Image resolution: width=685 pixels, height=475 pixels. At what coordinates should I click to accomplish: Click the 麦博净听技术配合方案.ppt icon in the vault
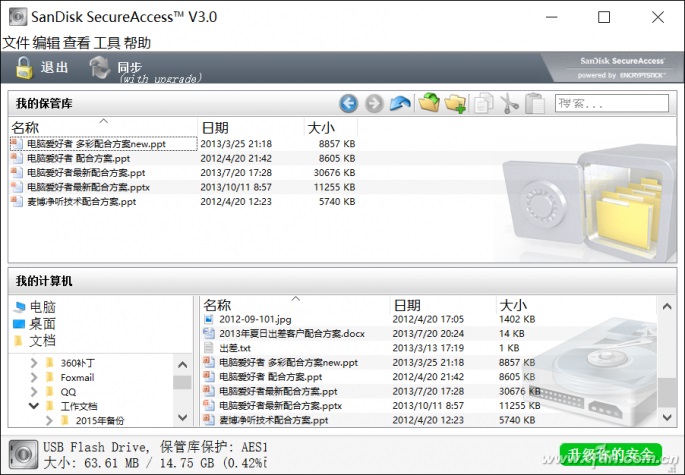click(x=17, y=201)
